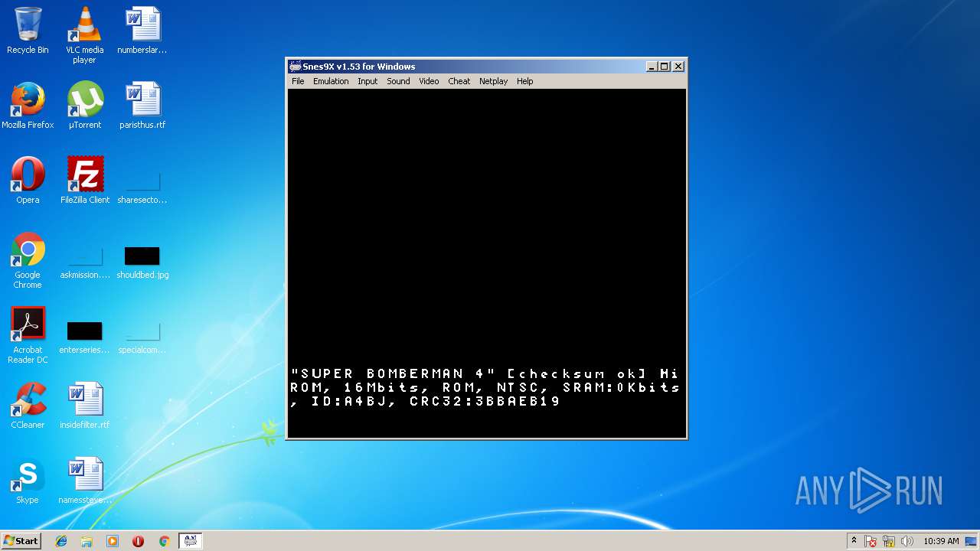The image size is (980, 551).
Task: Click the 10:39 AM clock
Action: point(941,541)
